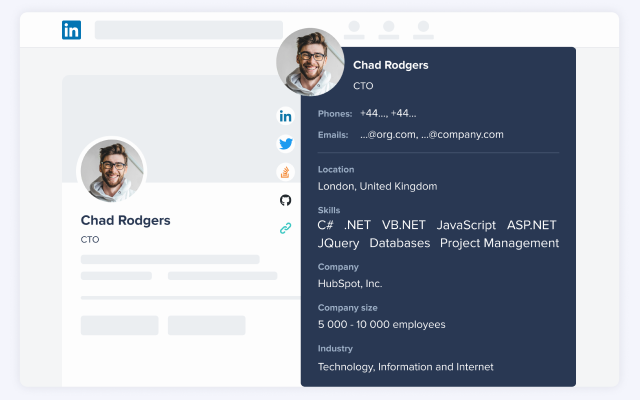Select the JavaScript skill tag
Screen dimensions: 640x400
point(466,225)
